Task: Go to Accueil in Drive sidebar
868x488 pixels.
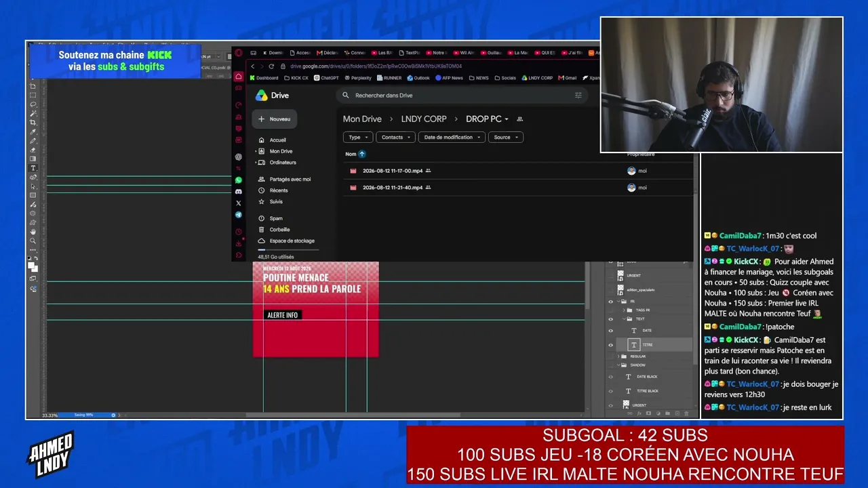Action: 273,140
